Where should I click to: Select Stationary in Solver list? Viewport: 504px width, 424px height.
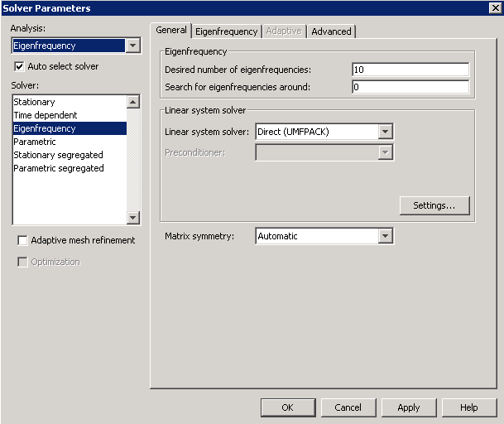click(x=70, y=102)
